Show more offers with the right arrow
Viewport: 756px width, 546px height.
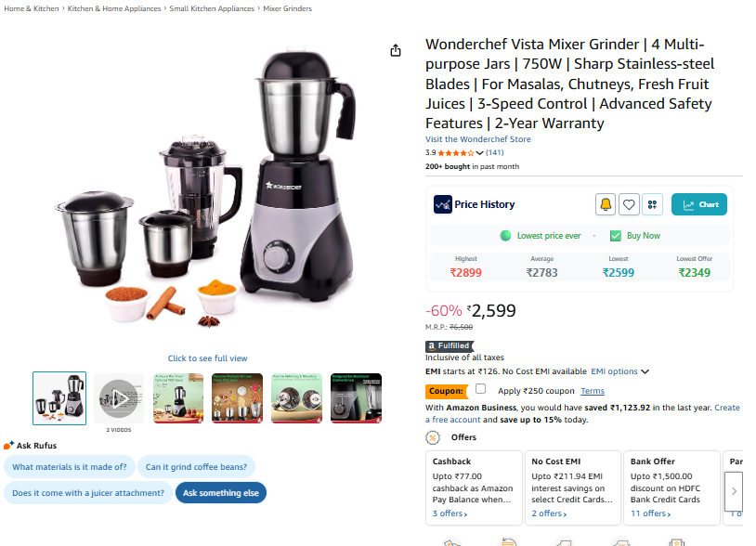click(x=734, y=491)
